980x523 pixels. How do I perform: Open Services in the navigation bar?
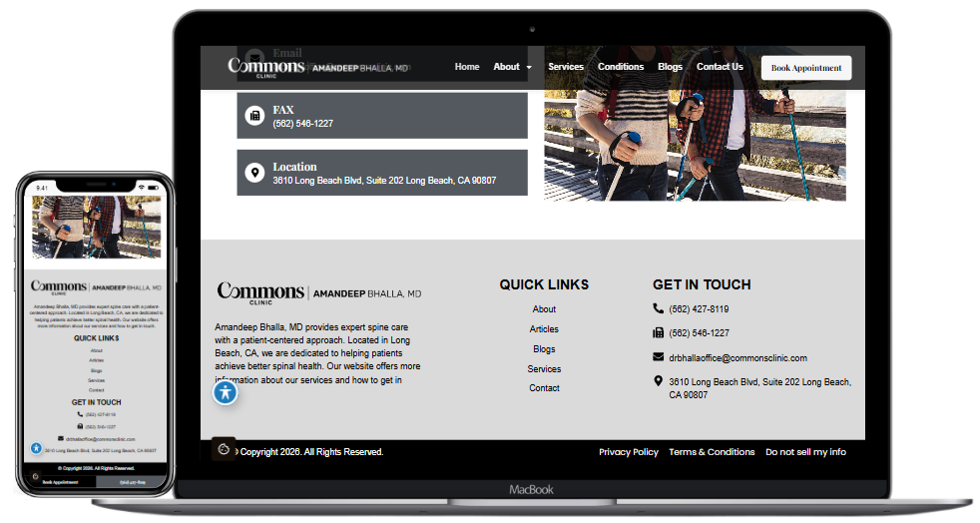point(566,67)
